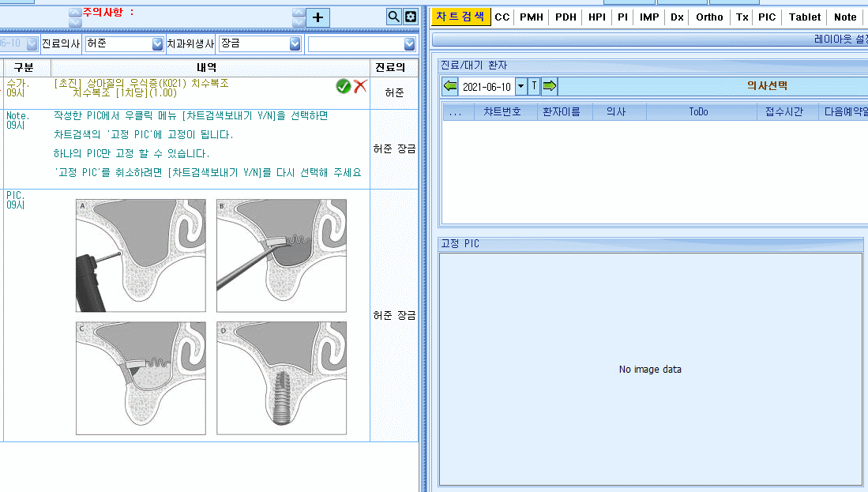Click the 차트번호 column header

point(502,112)
